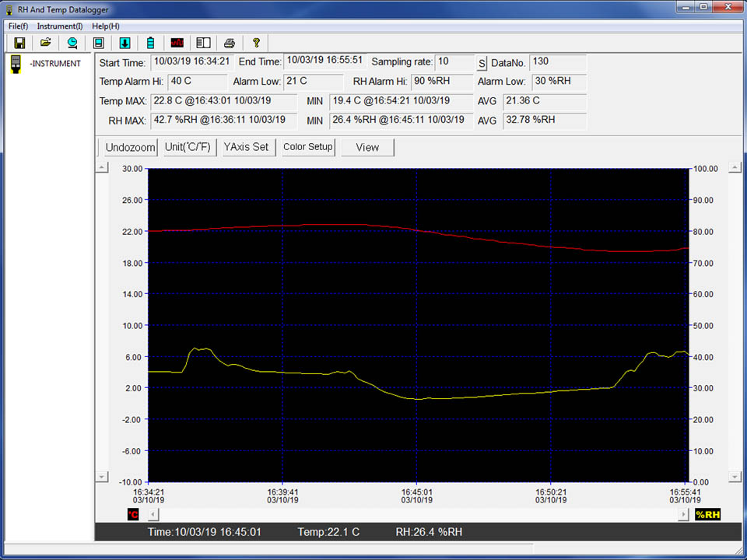Screen dimensions: 747x560
Task: Click the Help question mark icon
Action: pyautogui.click(x=256, y=43)
